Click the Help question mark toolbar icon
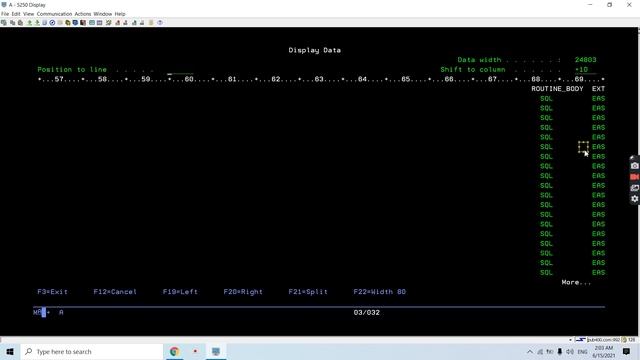Screen dimensions: 640x360 (x=160, y=23)
